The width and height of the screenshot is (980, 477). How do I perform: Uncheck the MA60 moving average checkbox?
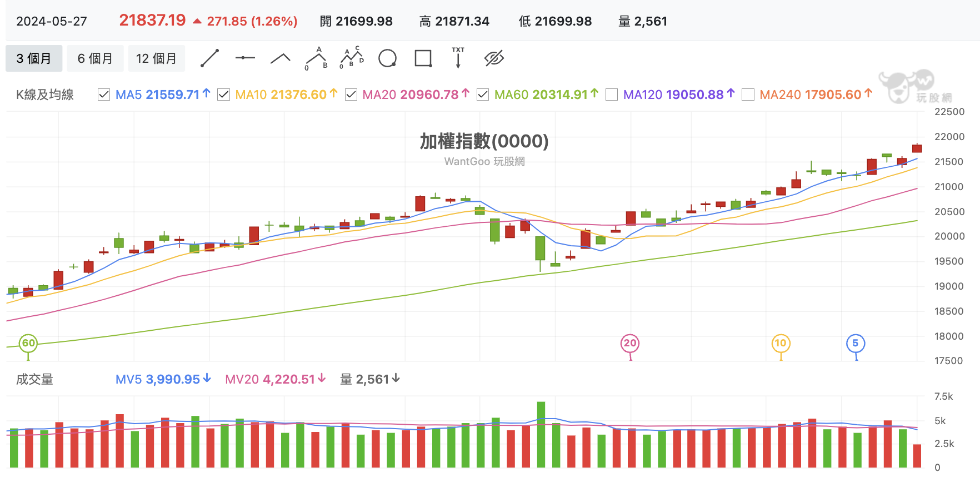483,95
